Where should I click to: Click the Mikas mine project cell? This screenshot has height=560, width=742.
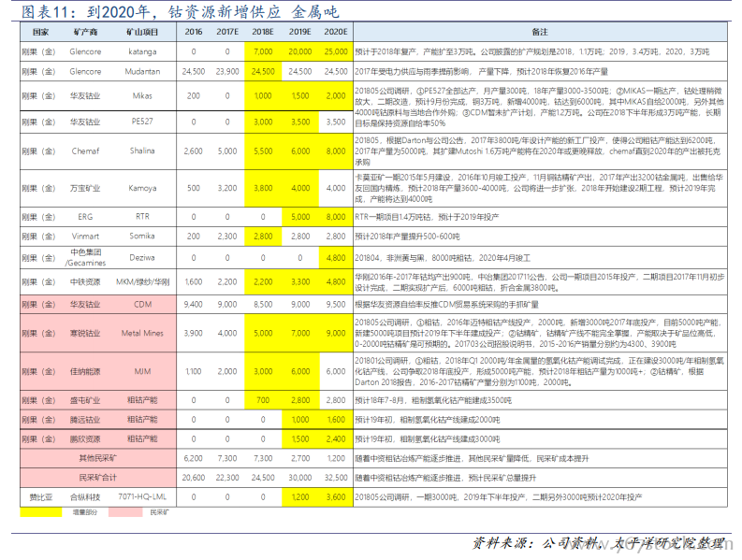142,95
